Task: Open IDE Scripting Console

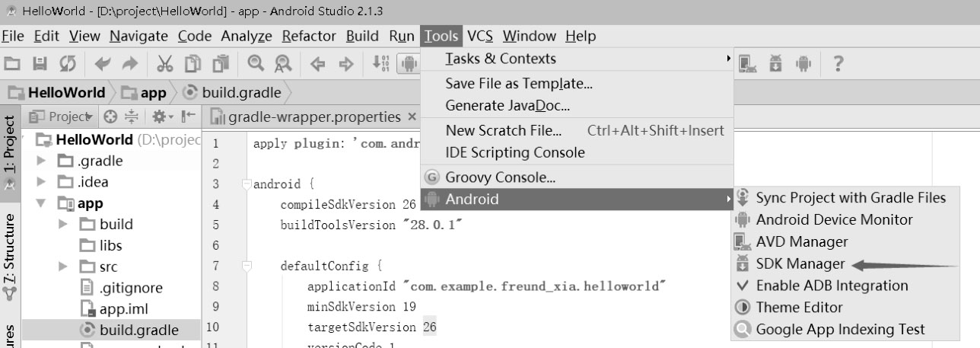Action: [577, 152]
